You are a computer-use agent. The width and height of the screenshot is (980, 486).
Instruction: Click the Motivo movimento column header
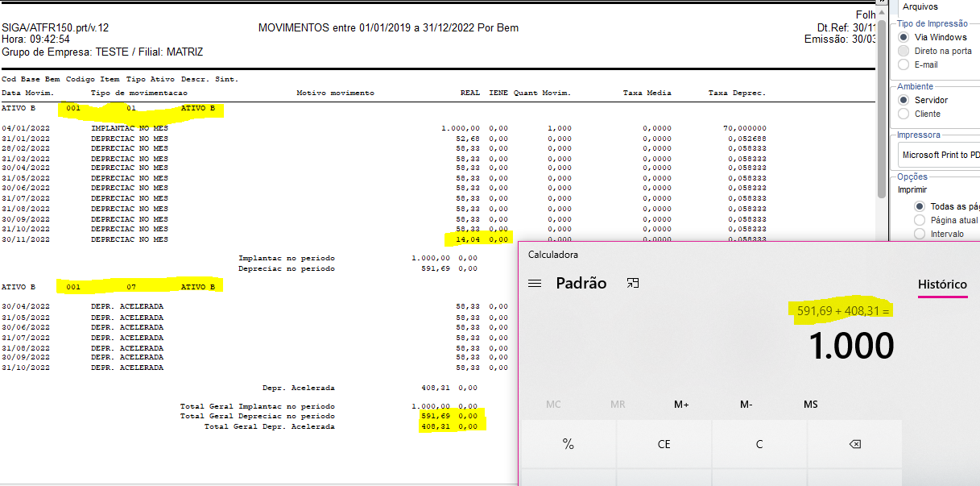pyautogui.click(x=335, y=93)
